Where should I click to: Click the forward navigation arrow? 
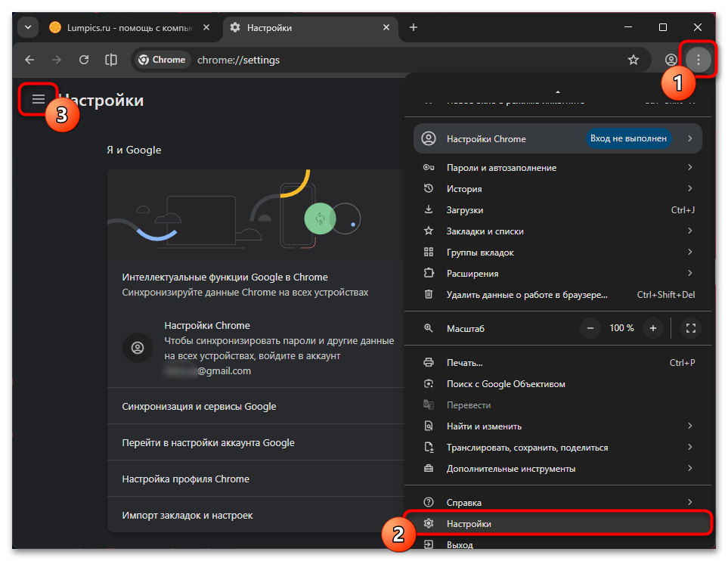[x=57, y=60]
